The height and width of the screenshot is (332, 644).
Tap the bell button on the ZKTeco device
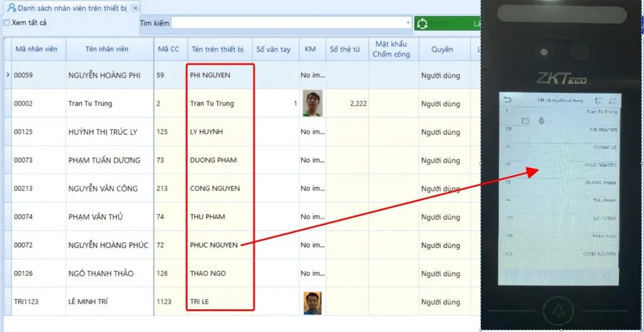pos(558,312)
